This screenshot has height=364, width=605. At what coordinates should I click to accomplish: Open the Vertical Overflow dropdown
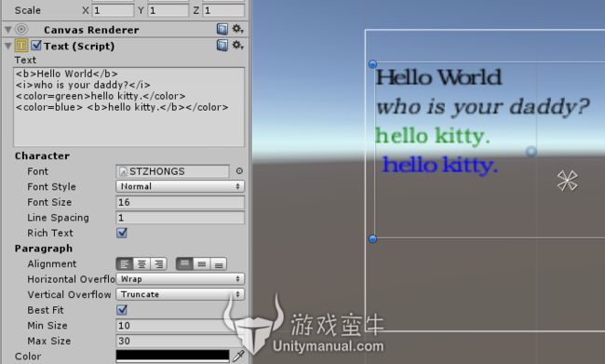181,294
